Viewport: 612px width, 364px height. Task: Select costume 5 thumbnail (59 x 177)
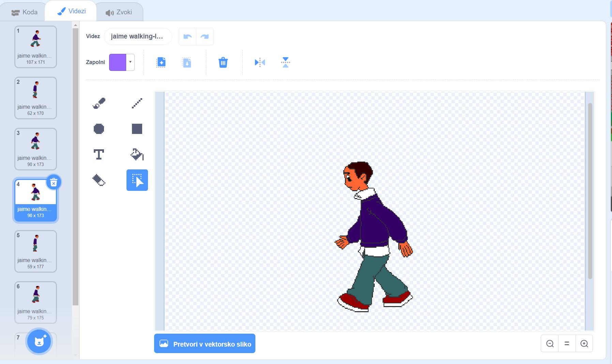click(x=35, y=251)
